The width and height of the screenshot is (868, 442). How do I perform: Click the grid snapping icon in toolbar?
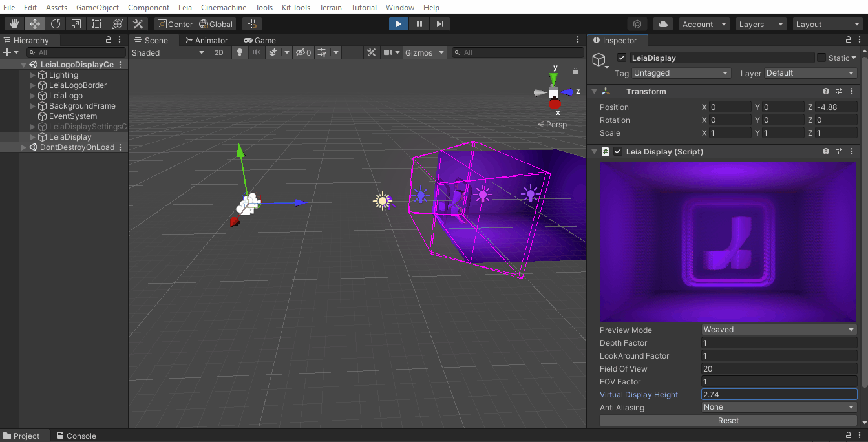click(x=252, y=24)
